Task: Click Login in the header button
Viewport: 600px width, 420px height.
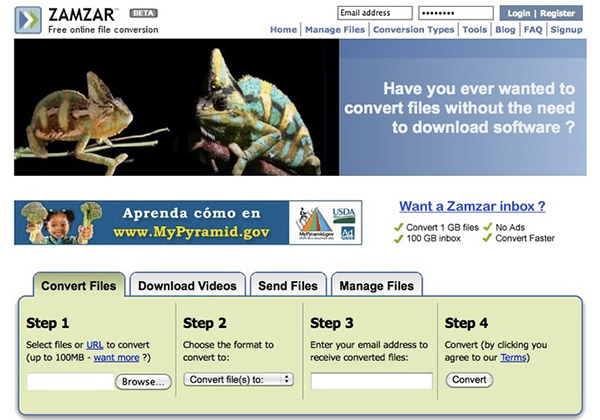Action: coord(518,13)
